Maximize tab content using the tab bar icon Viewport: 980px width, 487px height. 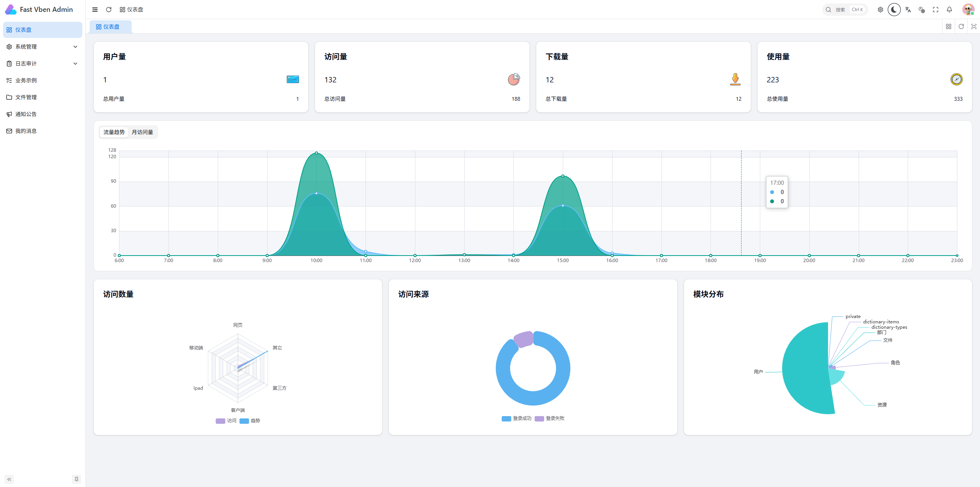[974, 26]
